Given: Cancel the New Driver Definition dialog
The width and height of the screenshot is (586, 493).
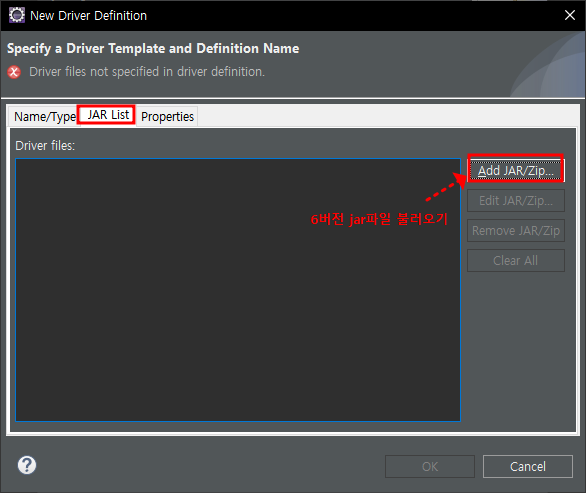Looking at the screenshot, I should [x=528, y=466].
